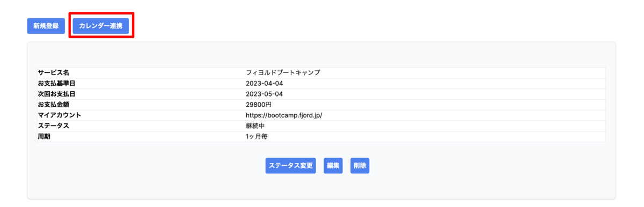Viewport: 644px width, 207px height.
Task: Click the 次回お支払日 label
Action: click(x=56, y=94)
